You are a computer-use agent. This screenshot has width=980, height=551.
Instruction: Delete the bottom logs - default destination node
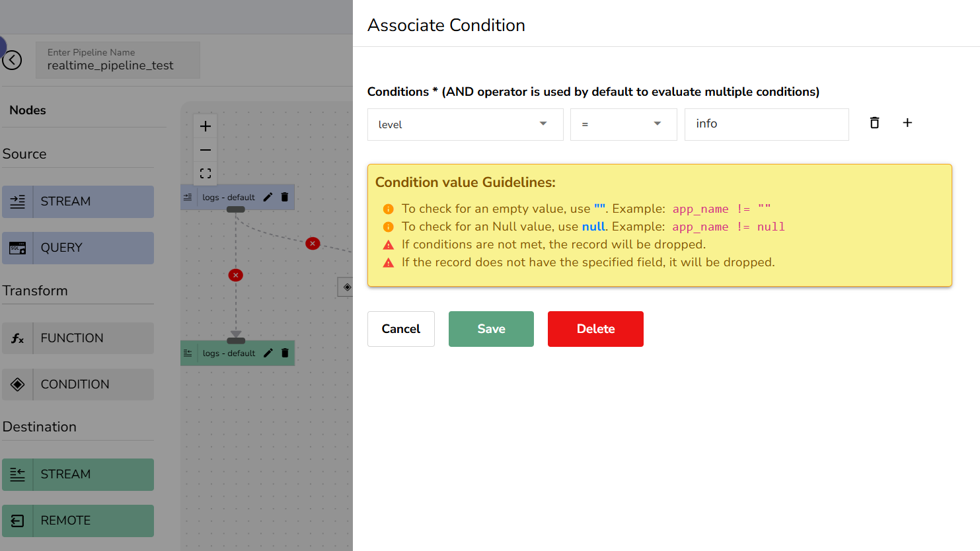pos(285,353)
